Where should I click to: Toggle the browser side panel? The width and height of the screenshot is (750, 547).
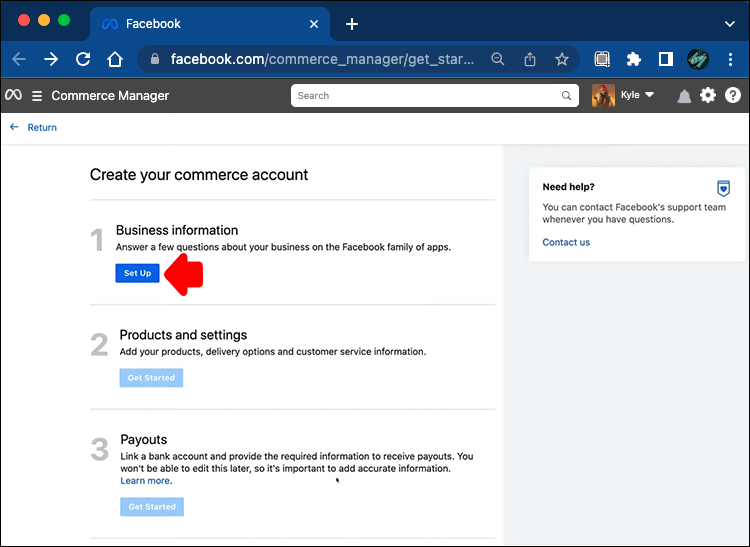(665, 59)
